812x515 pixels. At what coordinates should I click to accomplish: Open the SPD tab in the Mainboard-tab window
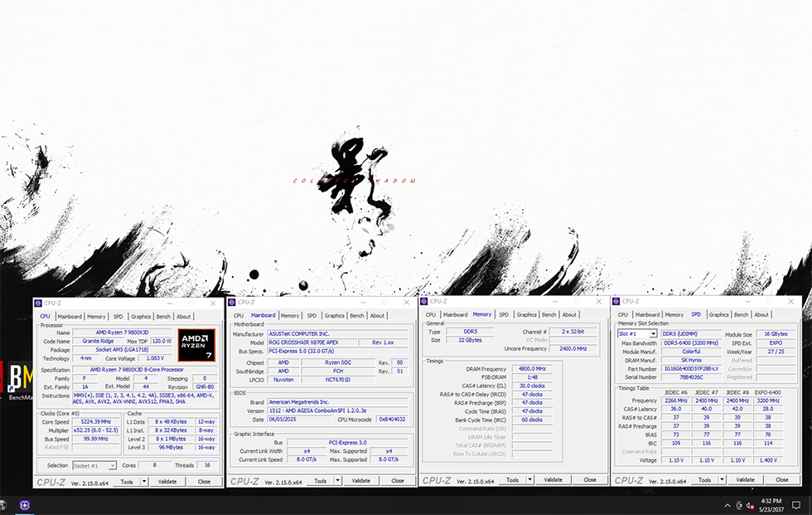[x=312, y=315]
